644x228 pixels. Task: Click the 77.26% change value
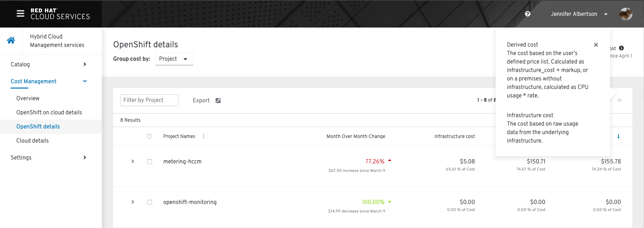coord(375,161)
